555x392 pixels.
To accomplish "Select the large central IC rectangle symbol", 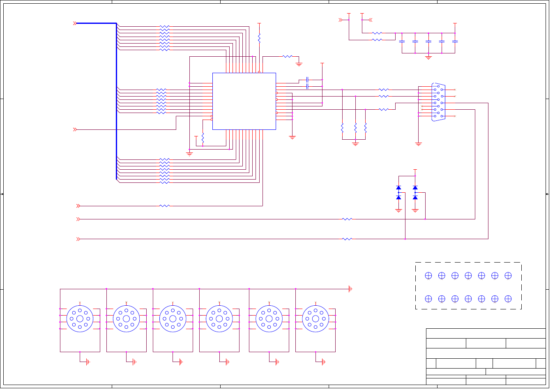I will click(x=244, y=101).
